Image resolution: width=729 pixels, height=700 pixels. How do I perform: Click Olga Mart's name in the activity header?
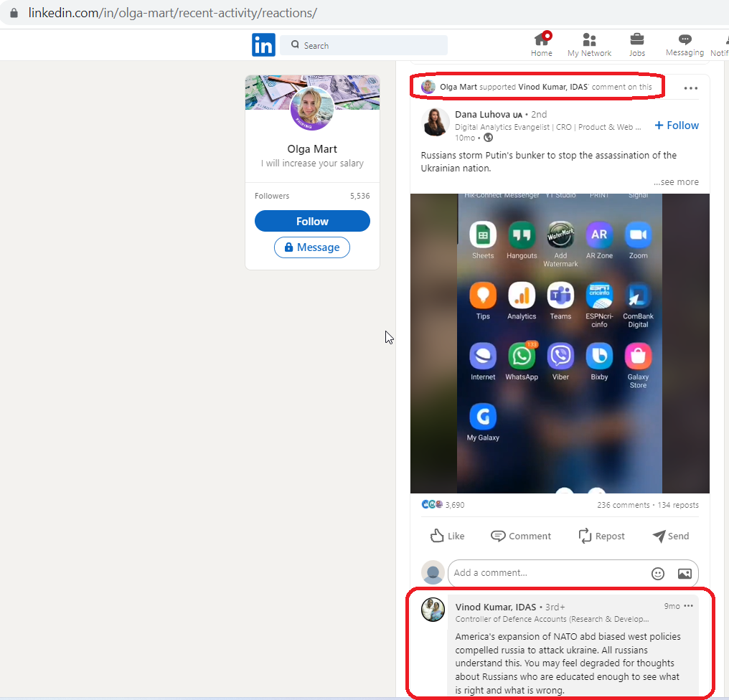tap(458, 87)
